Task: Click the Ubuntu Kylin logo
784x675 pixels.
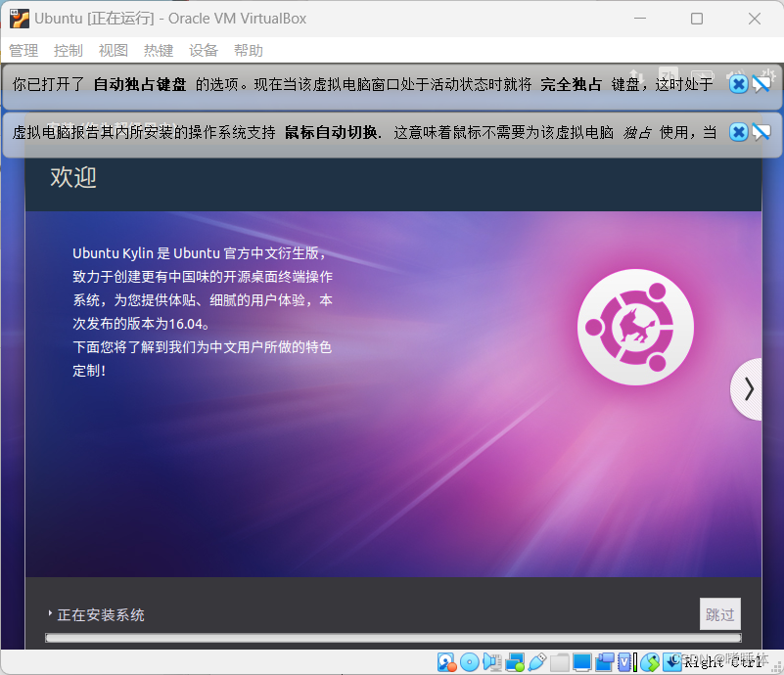Action: pyautogui.click(x=635, y=328)
